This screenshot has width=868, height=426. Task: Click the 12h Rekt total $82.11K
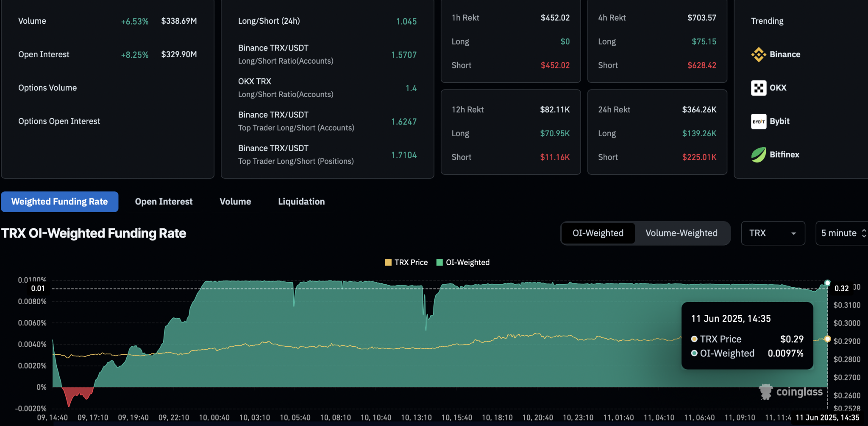(x=555, y=109)
